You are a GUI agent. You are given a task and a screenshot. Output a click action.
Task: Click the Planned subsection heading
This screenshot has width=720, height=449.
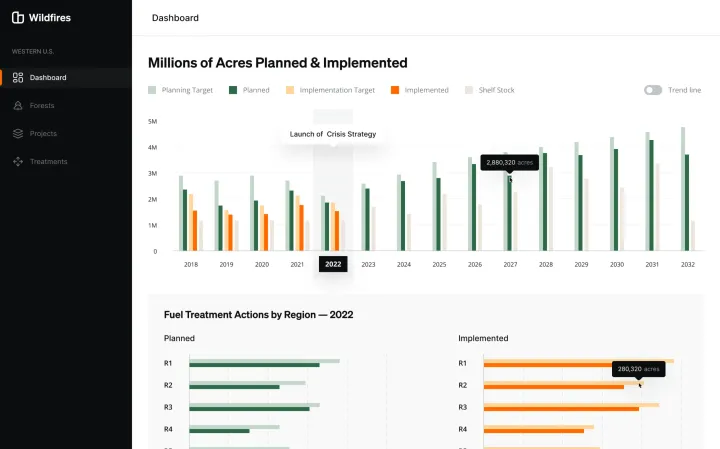(x=179, y=338)
